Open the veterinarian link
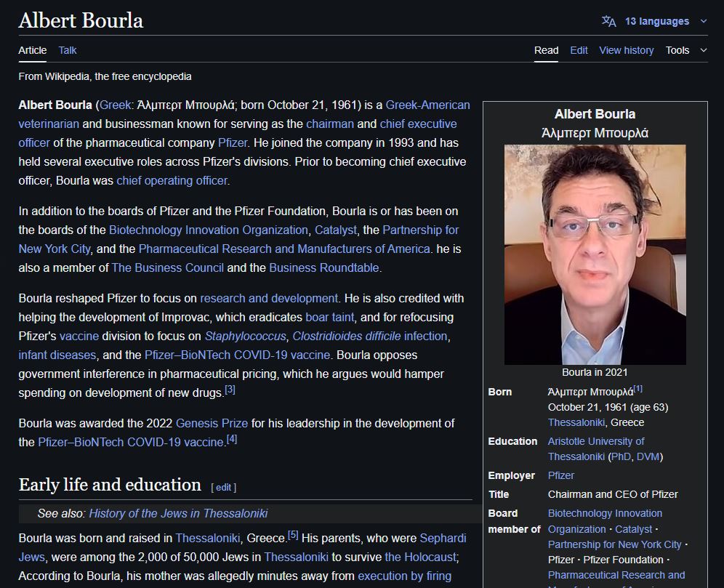The image size is (724, 588). tap(49, 124)
